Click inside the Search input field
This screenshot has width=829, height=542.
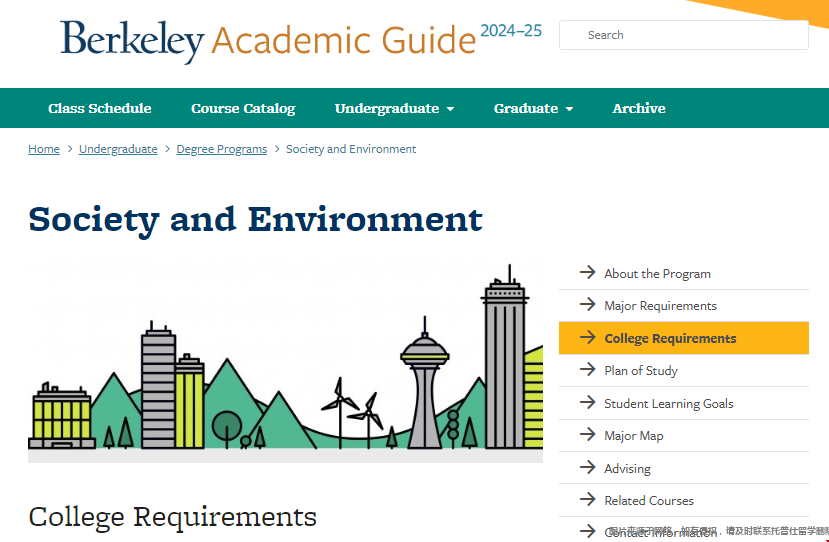tap(690, 35)
